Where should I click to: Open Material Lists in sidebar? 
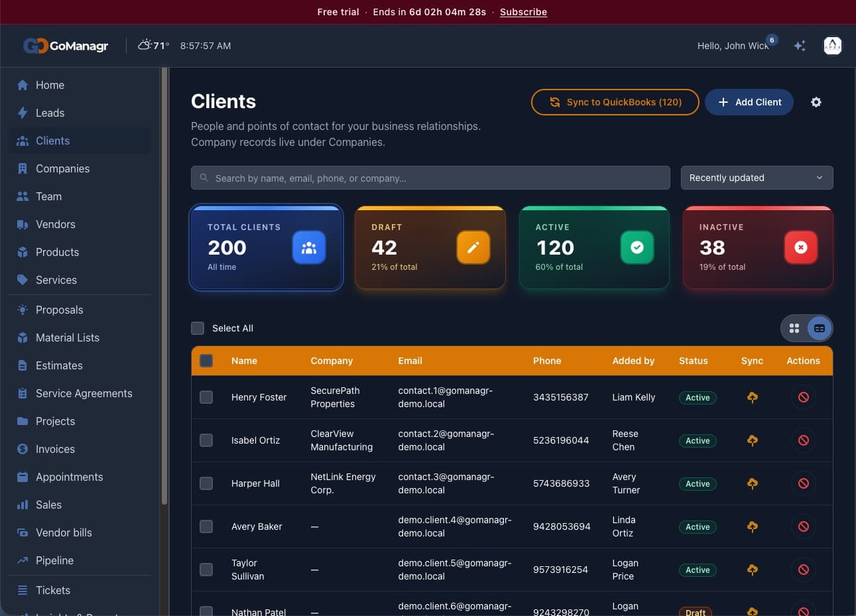point(80,338)
